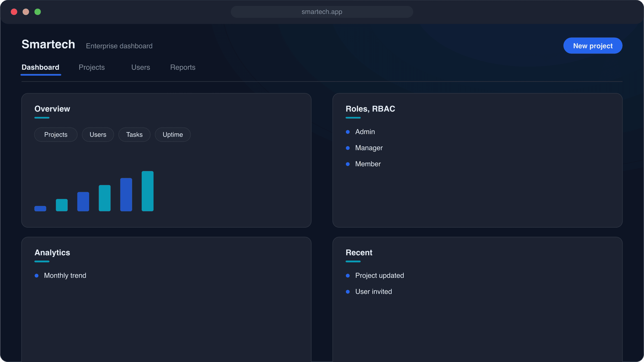
Task: Select the Member role entry
Action: tap(368, 164)
